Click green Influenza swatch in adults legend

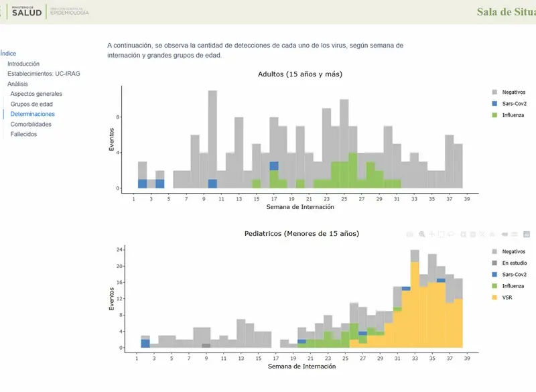coord(494,115)
